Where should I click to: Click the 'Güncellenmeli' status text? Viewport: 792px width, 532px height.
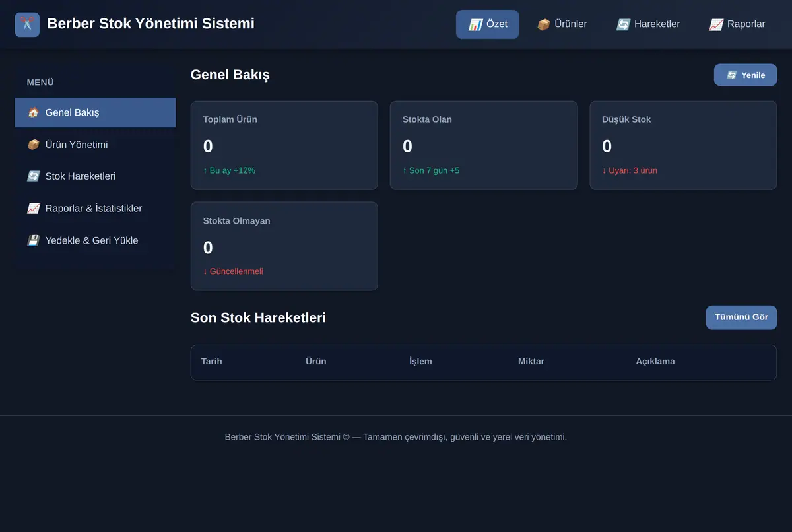click(x=233, y=271)
